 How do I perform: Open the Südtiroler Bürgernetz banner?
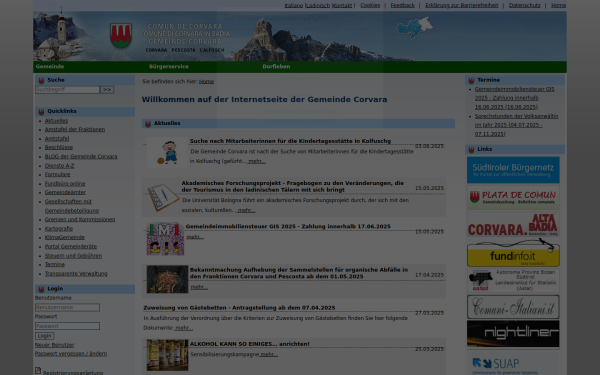pyautogui.click(x=513, y=170)
